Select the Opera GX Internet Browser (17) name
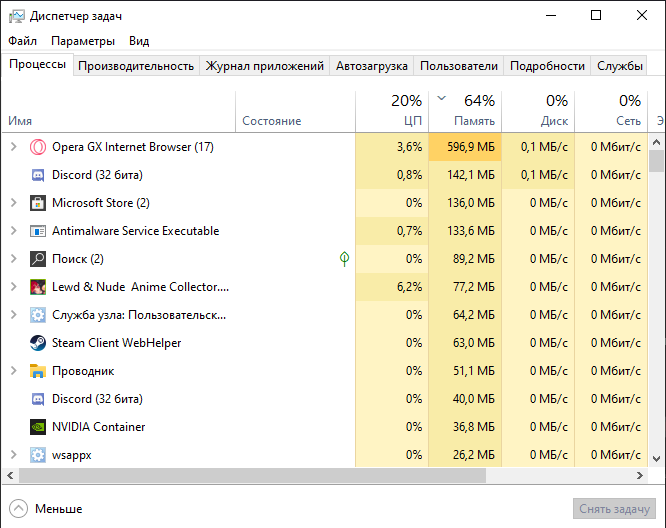 pos(133,147)
